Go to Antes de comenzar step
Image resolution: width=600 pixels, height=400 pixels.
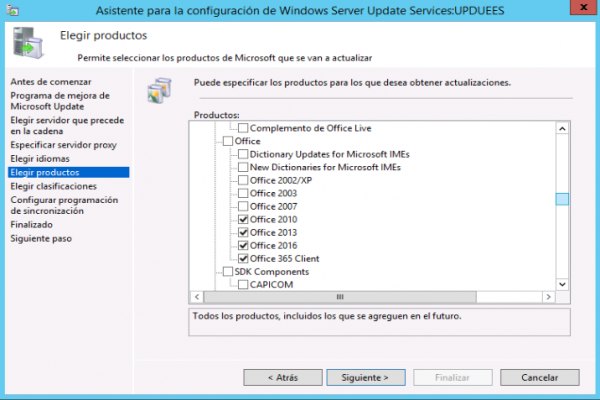pos(51,82)
